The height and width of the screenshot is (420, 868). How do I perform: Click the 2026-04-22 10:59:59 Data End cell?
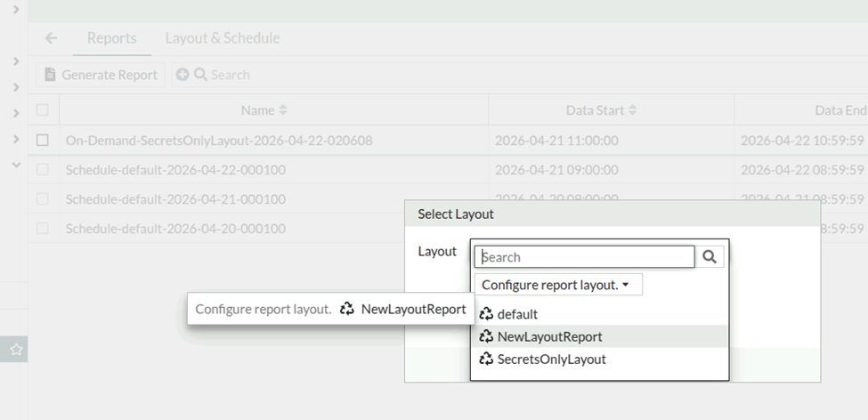(802, 141)
